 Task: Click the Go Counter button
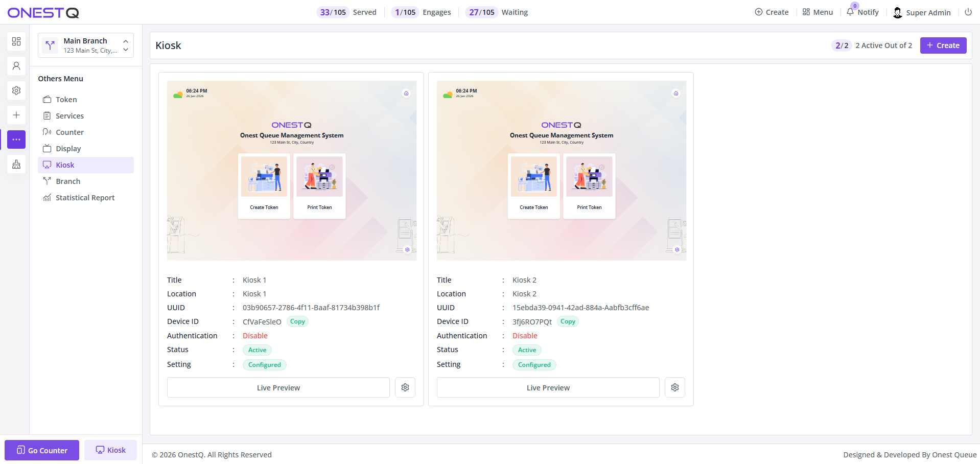42,450
